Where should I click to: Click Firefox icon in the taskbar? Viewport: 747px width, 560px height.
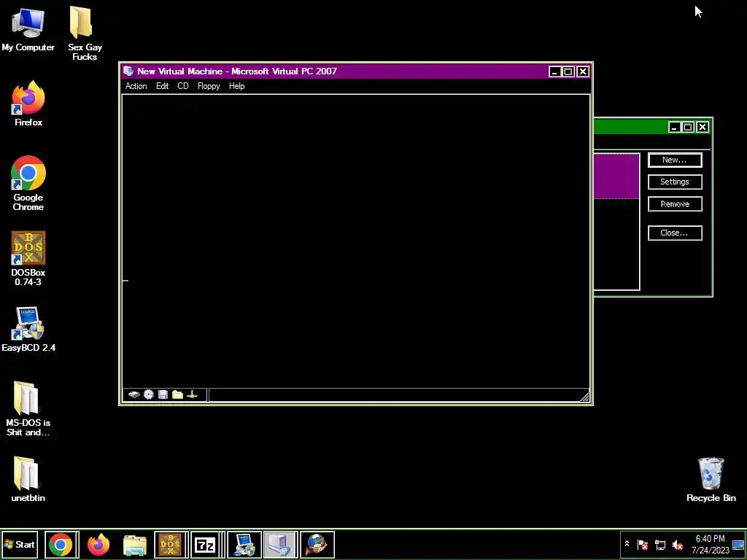click(98, 544)
